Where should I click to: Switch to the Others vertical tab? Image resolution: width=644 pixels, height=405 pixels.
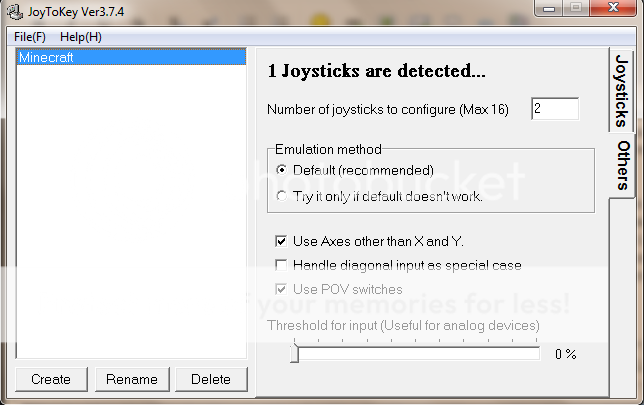pyautogui.click(x=621, y=165)
